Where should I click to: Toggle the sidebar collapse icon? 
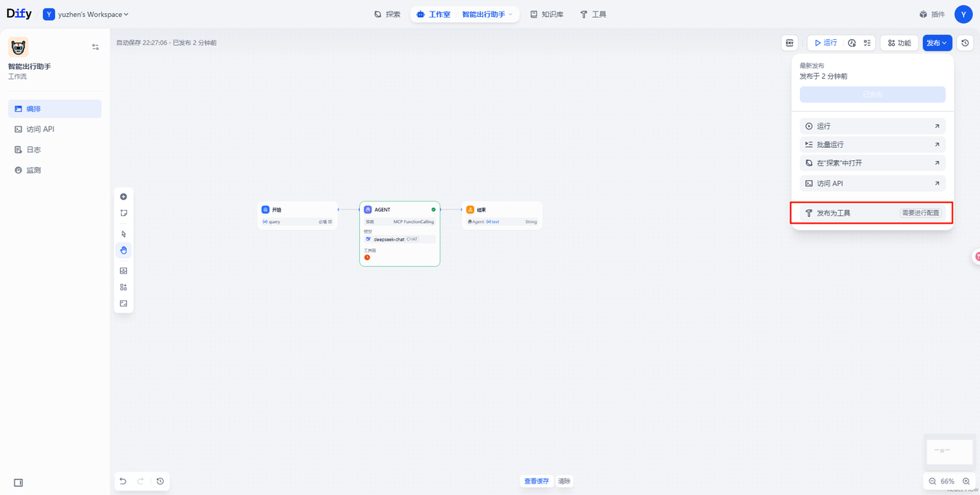[18, 483]
